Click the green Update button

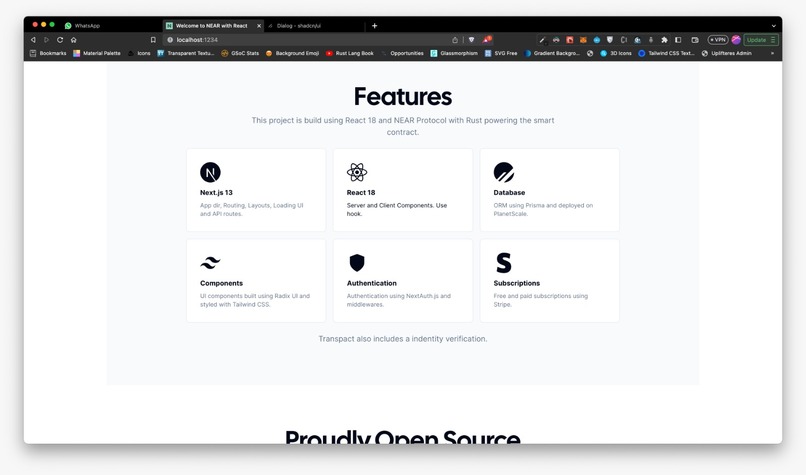point(761,40)
